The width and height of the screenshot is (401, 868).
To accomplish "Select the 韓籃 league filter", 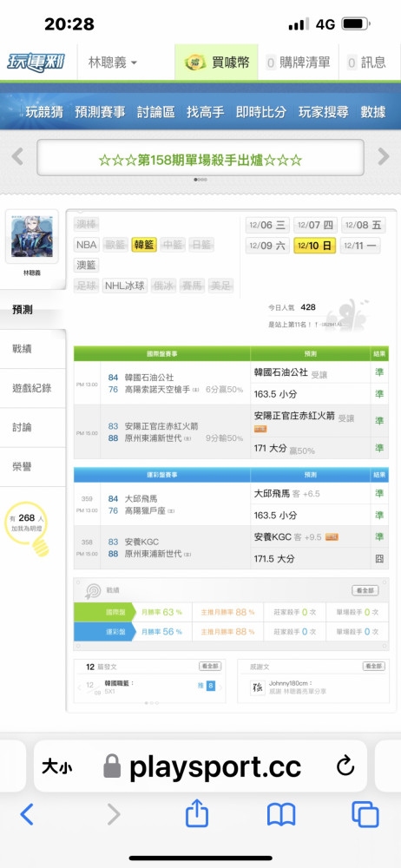I will [144, 245].
